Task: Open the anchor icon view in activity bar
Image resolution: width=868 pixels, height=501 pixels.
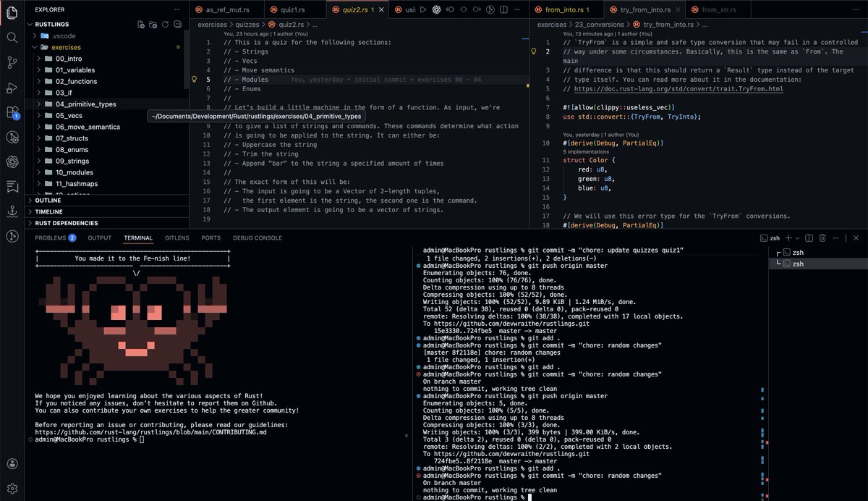Action: point(12,211)
